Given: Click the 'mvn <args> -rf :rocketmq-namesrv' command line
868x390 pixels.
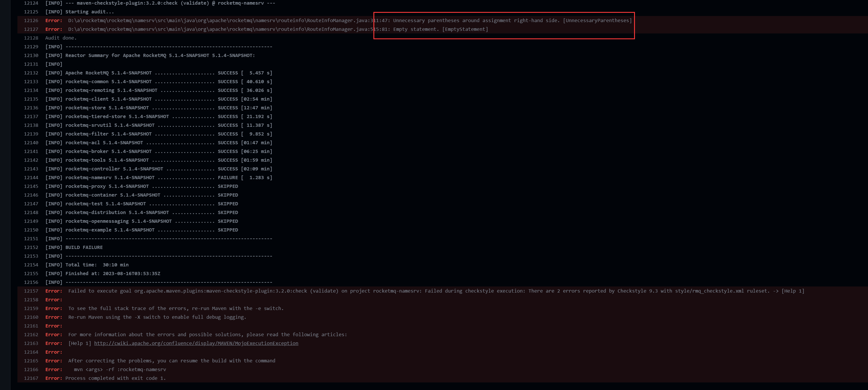Looking at the screenshot, I should (106, 369).
